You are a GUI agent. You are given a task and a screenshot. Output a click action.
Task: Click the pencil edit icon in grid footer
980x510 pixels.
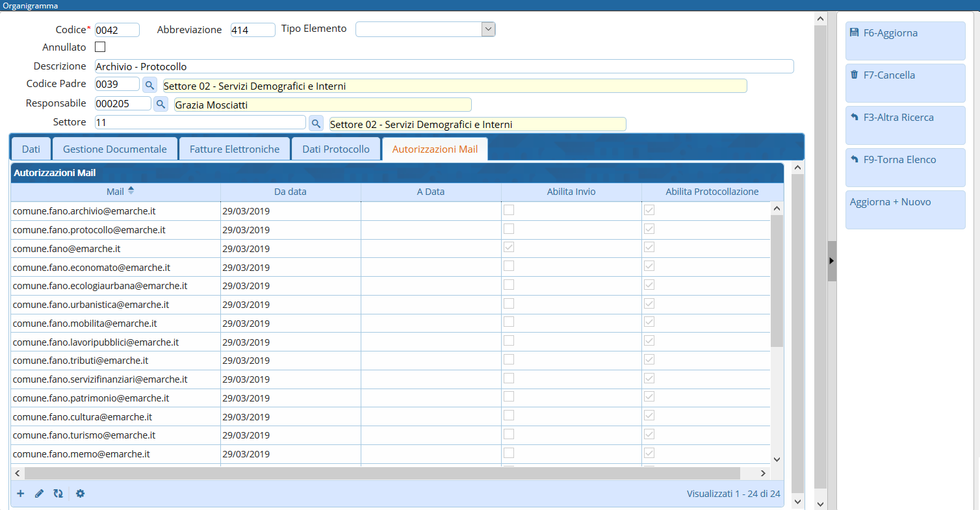[x=39, y=494]
